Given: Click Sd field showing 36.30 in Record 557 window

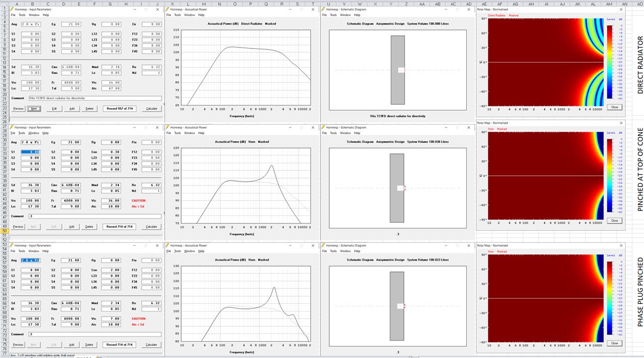Looking at the screenshot, I should tap(31, 67).
